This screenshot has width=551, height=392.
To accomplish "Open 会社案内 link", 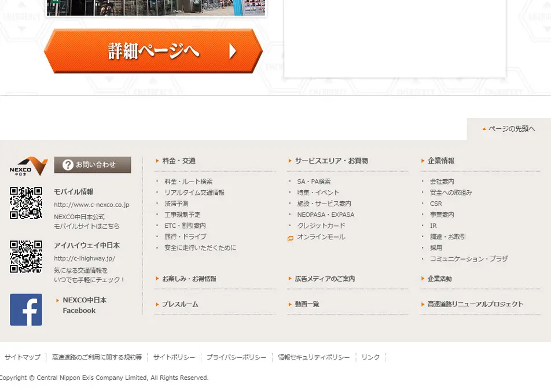I will 442,182.
